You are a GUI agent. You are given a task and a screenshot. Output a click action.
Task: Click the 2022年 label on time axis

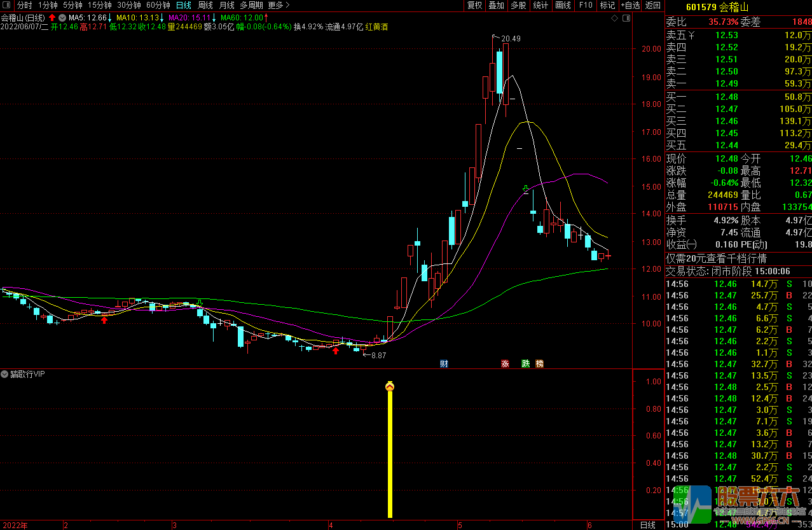click(x=14, y=526)
